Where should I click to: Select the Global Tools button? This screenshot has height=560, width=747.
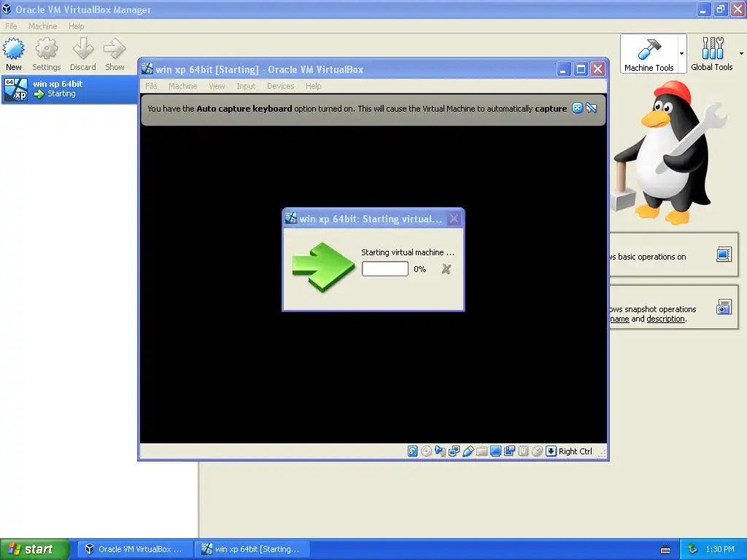click(x=712, y=54)
